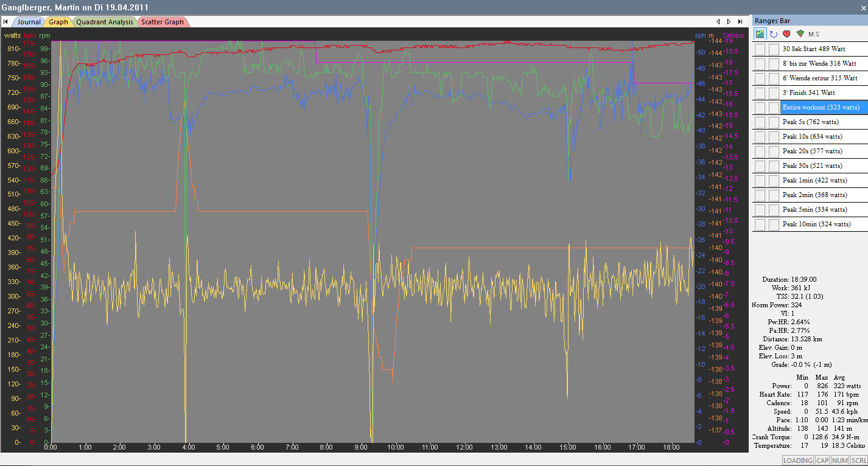Image resolution: width=868 pixels, height=466 pixels.
Task: Switch to the Journal tab
Action: pos(29,22)
